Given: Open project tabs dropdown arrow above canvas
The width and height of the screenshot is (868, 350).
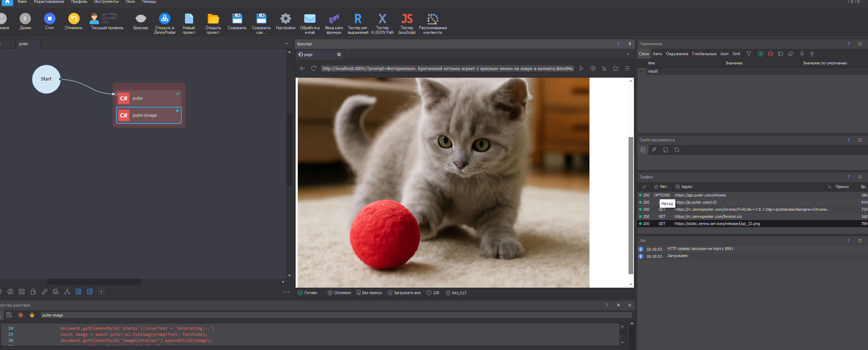Looking at the screenshot, I should click(x=287, y=44).
